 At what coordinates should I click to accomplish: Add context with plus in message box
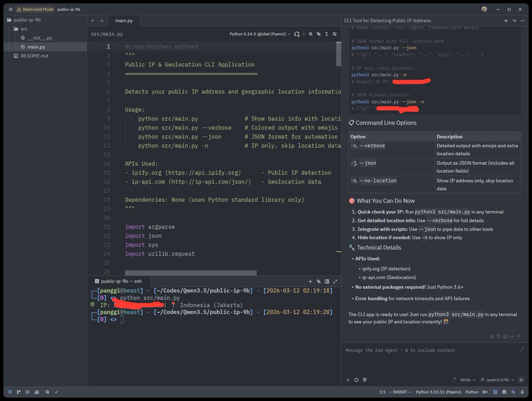click(348, 380)
